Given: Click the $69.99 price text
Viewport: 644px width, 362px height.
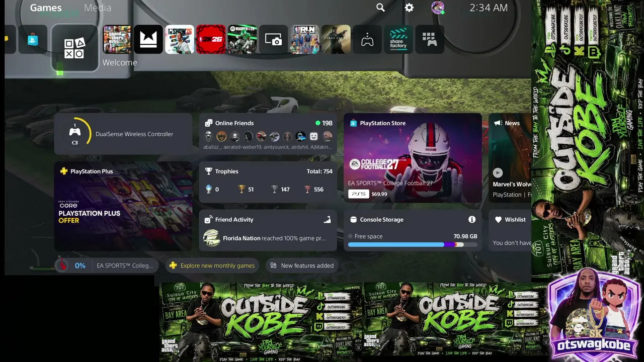Looking at the screenshot, I should click(379, 194).
